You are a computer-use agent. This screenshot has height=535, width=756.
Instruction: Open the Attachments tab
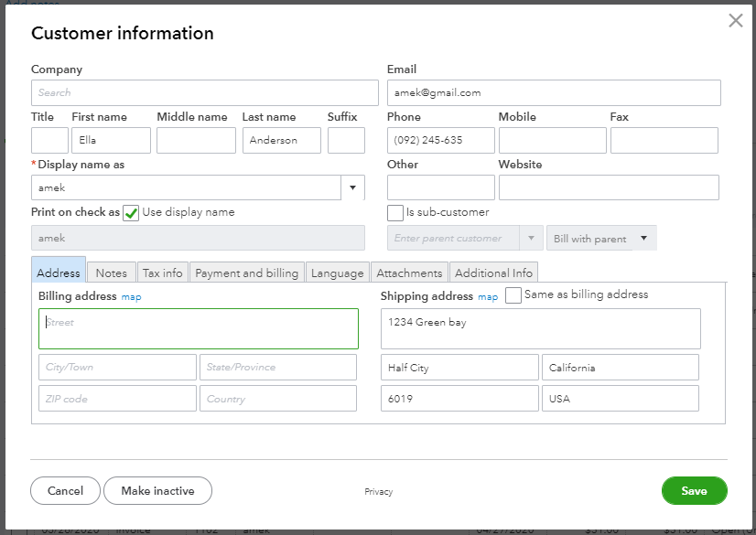[x=409, y=273]
